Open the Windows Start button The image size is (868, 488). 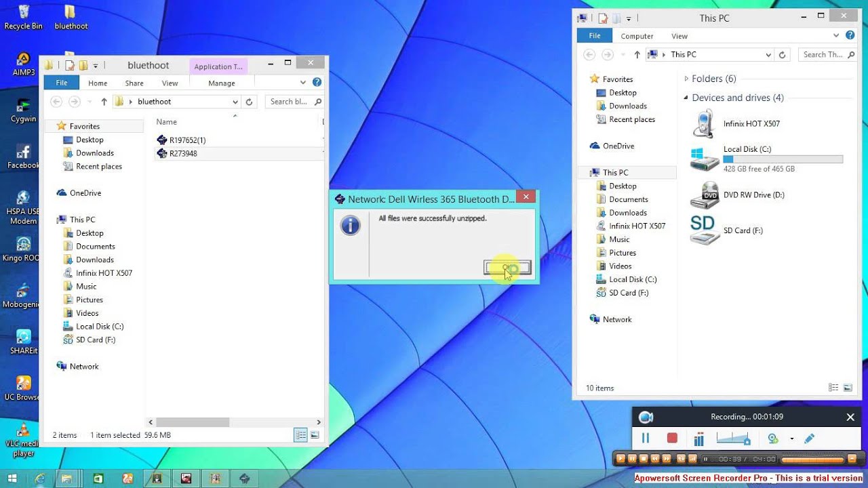[x=12, y=479]
